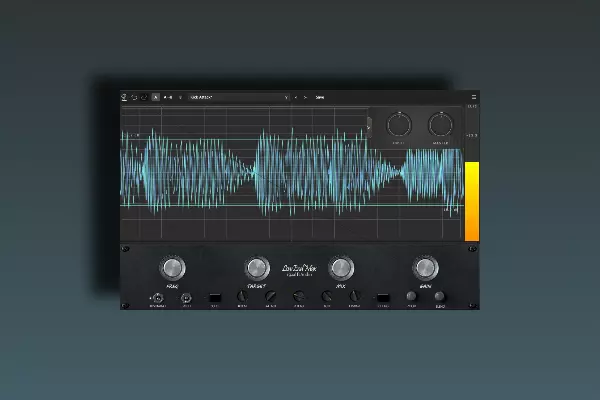Viewport: 600px width, 400px height.
Task: Click the waveform display area
Action: (292, 173)
